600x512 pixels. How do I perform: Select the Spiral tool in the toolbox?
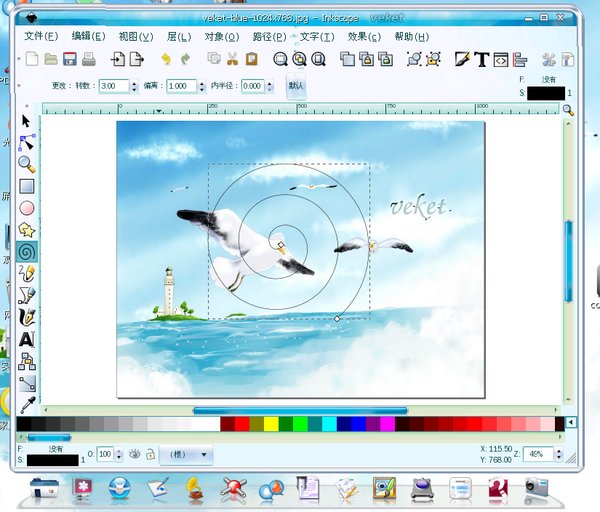tap(27, 251)
